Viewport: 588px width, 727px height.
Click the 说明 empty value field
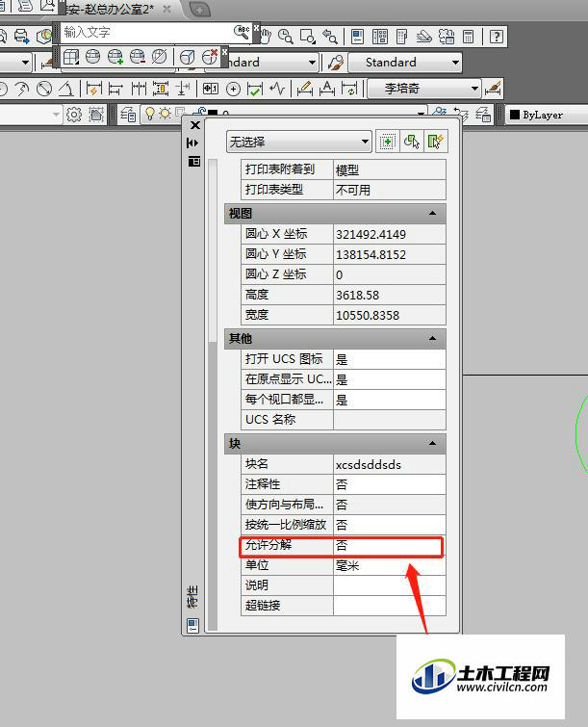[x=389, y=585]
